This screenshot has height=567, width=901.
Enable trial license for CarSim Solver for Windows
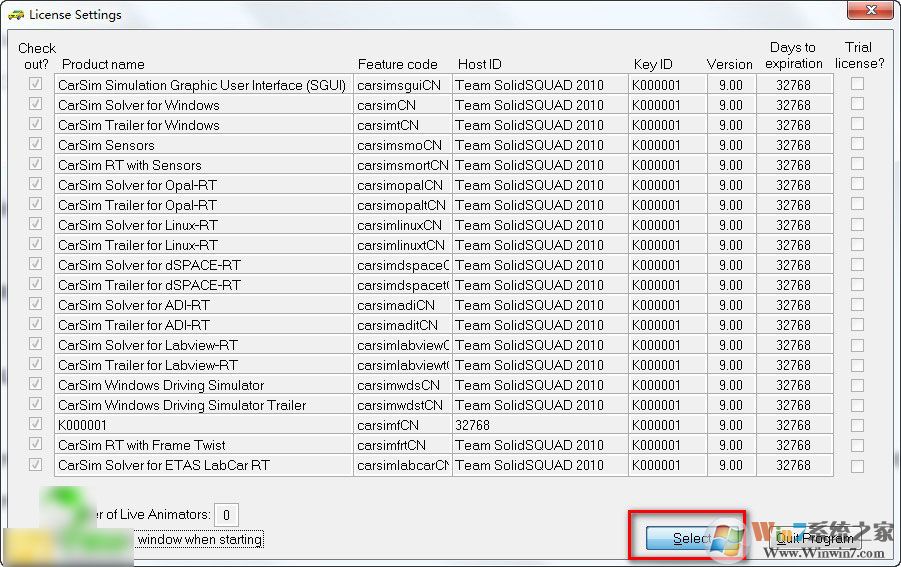[x=857, y=104]
